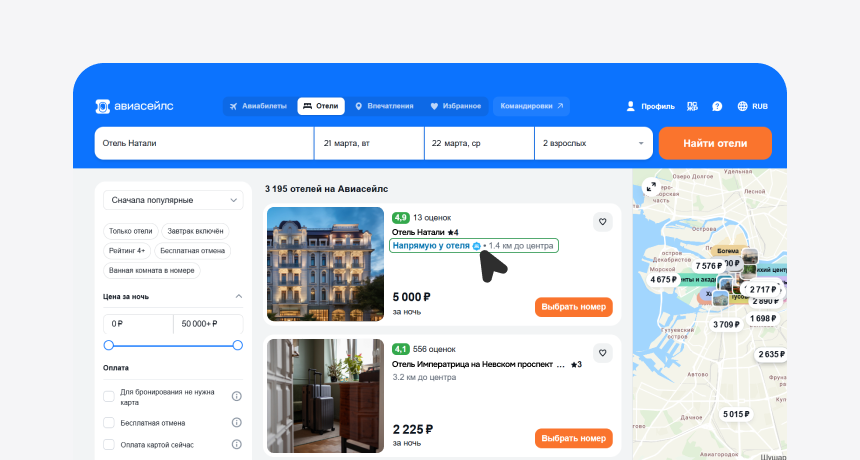Click 'Выбрать номер' for Отель Натали

pyautogui.click(x=573, y=307)
